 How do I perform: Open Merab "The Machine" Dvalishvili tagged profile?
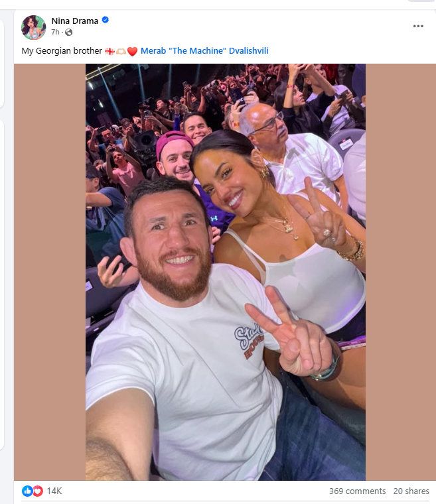click(x=204, y=51)
